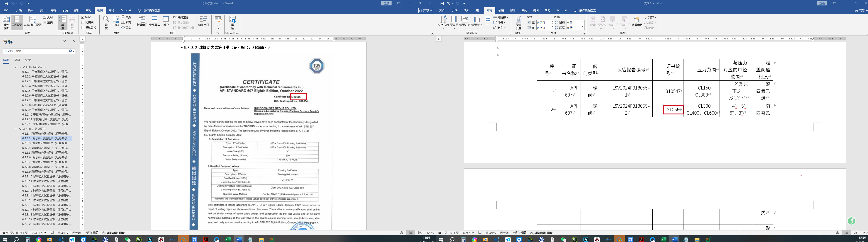The height and width of the screenshot is (242, 868).
Task: Open SharePoint 属性 properties
Action: point(232,22)
